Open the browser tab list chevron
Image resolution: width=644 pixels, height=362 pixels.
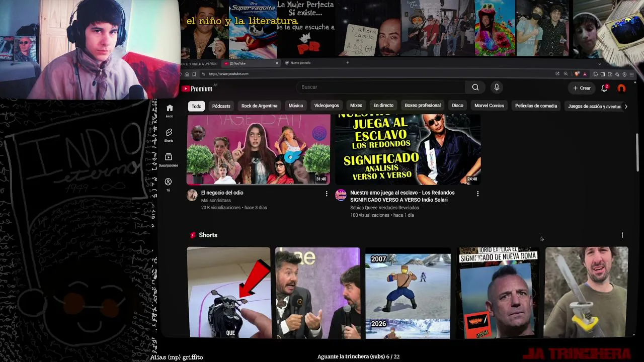pyautogui.click(x=599, y=64)
